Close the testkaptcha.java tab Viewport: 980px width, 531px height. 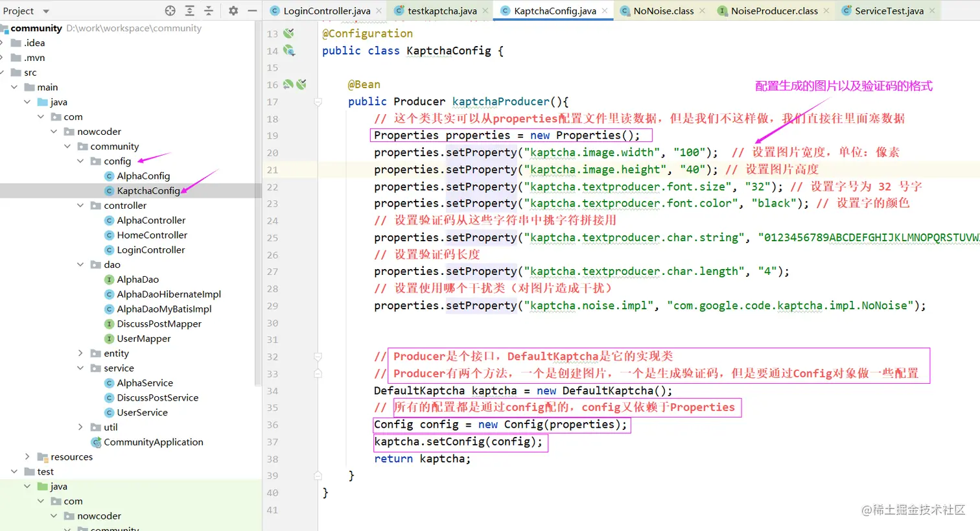click(485, 10)
